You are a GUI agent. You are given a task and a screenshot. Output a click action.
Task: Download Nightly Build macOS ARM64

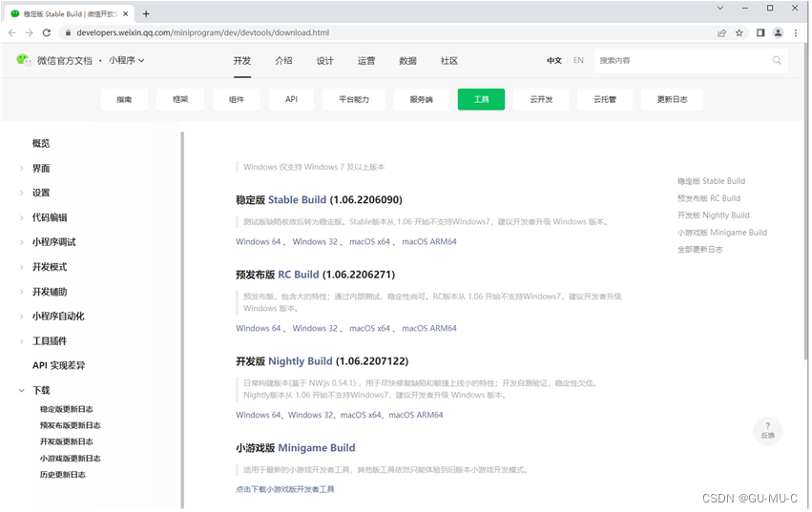[x=416, y=415]
